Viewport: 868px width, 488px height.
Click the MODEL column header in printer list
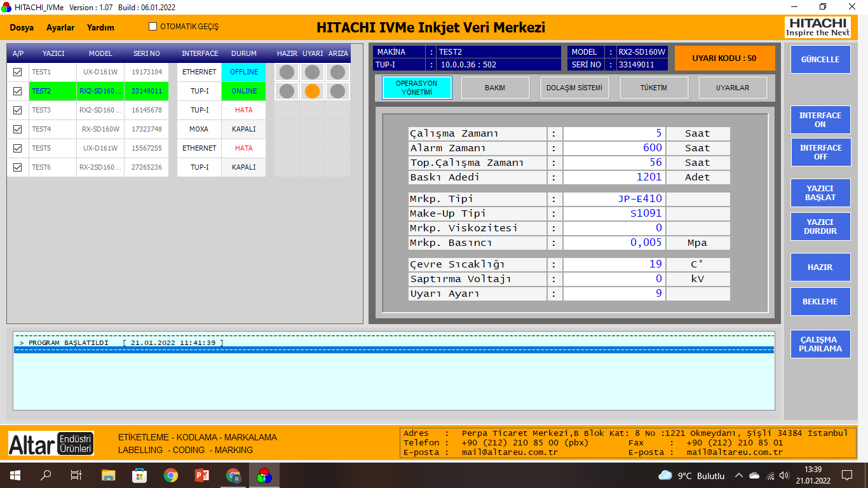coord(100,53)
